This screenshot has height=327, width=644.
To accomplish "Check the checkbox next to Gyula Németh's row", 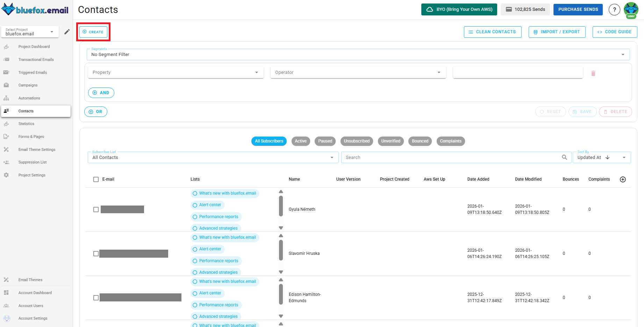I will click(96, 209).
